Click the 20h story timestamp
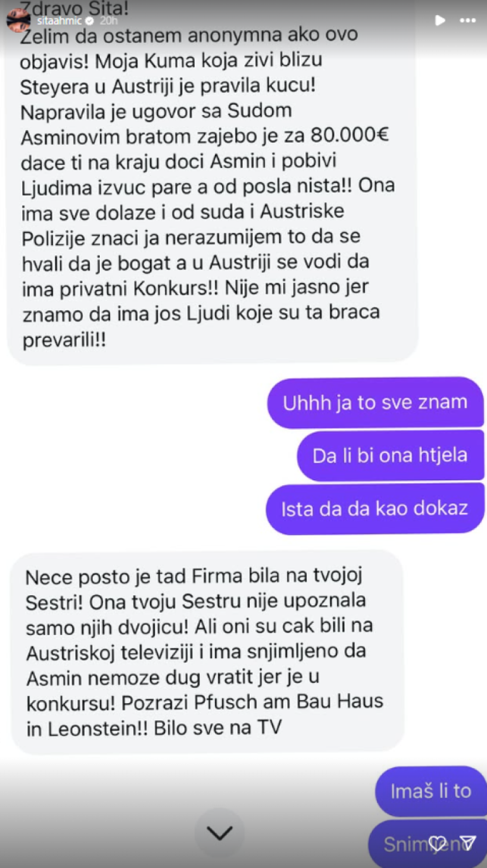Viewport: 487px width, 868px height. coord(108,21)
